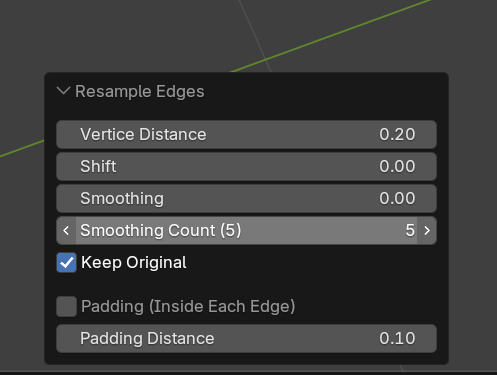
Task: Collapse the Resample Edges panel chevron
Action: (63, 91)
